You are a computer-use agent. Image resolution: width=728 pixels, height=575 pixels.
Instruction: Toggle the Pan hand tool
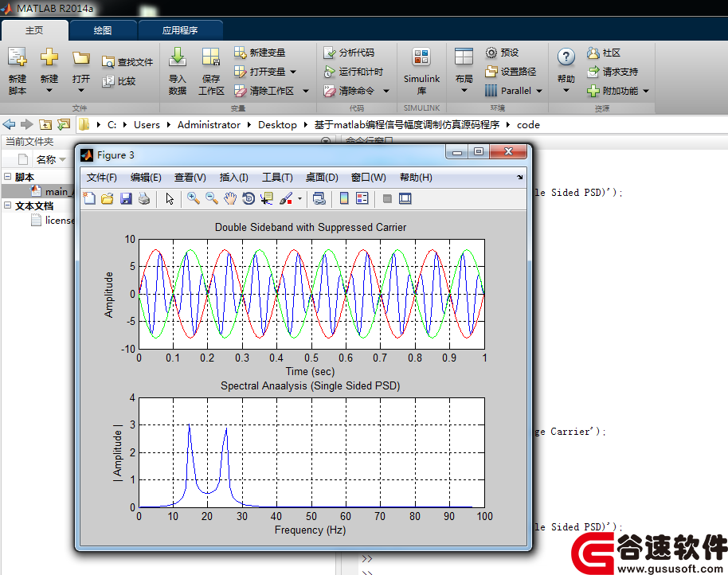[x=230, y=198]
